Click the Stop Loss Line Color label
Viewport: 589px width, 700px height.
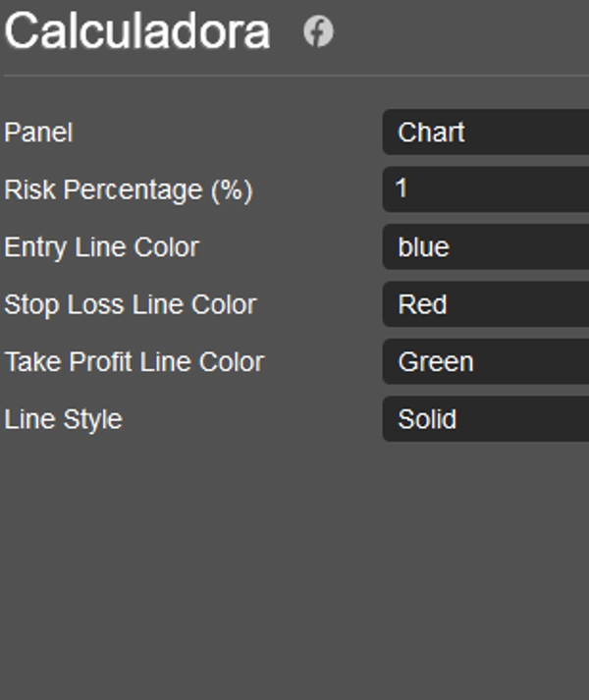(130, 304)
